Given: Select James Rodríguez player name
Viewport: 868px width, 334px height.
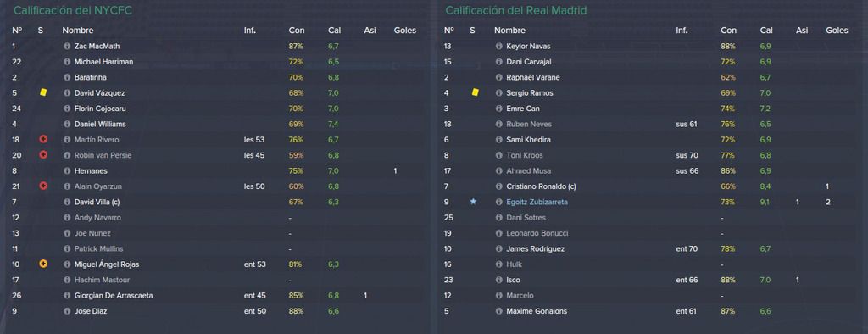Looking at the screenshot, I should pos(536,248).
